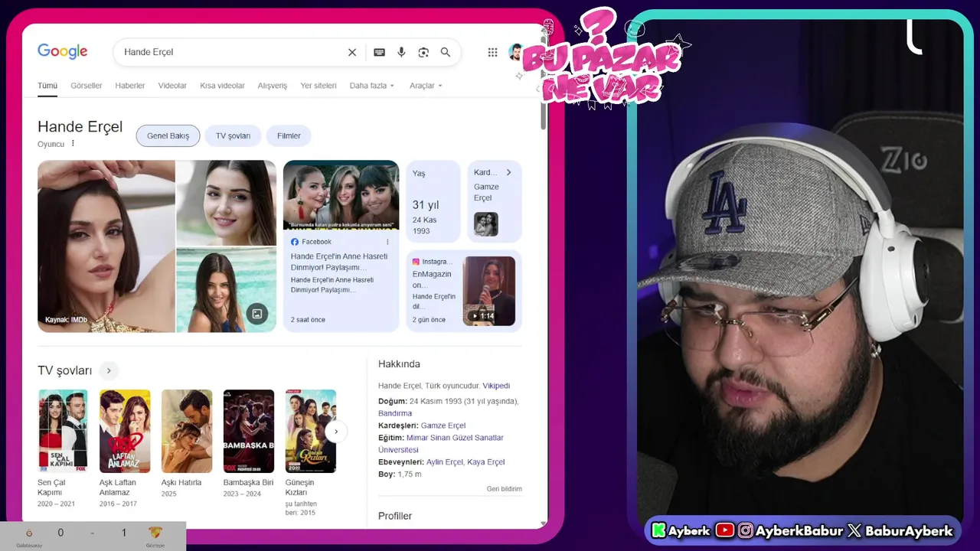Select the Filmler chip

[x=289, y=135]
